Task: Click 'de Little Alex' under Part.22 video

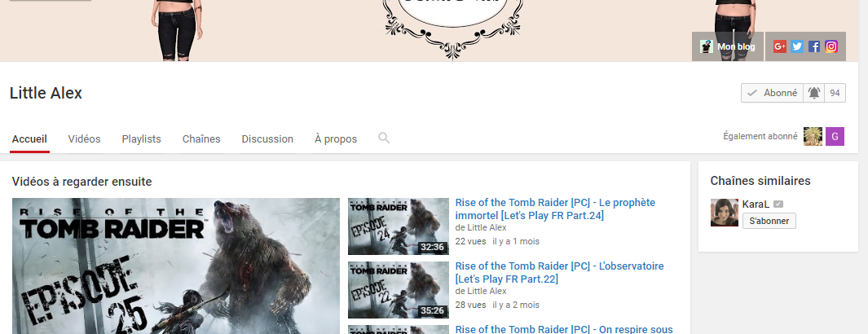Action: tap(481, 292)
